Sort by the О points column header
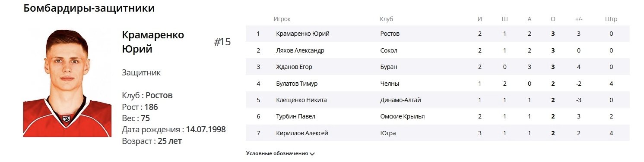This screenshot has height=162, width=644. point(553,19)
